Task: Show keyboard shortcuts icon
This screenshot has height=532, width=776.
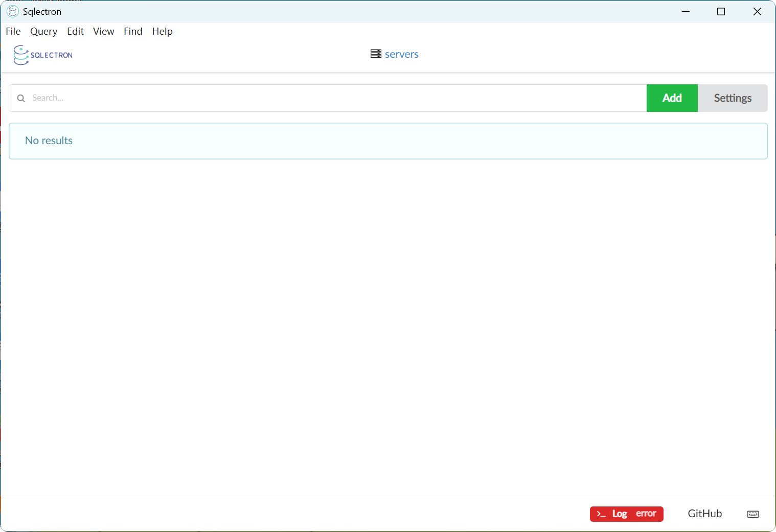Action: (753, 514)
